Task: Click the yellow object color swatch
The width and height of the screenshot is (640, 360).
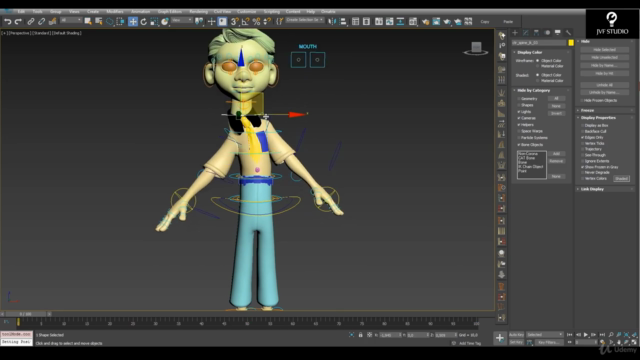Action: point(571,42)
